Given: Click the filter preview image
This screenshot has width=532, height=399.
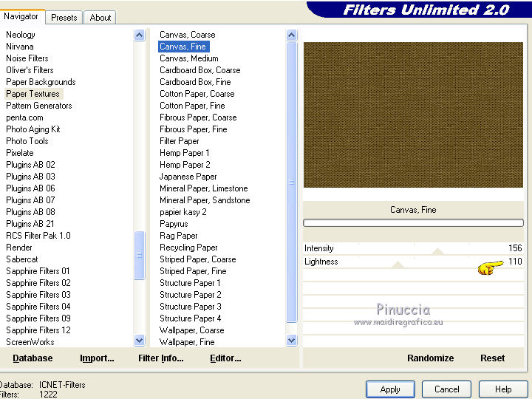Looking at the screenshot, I should pos(413,115).
